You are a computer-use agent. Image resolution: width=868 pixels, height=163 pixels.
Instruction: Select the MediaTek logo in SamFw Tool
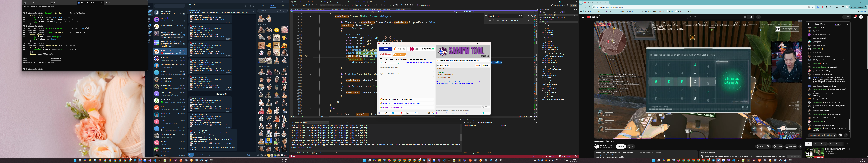(x=400, y=55)
